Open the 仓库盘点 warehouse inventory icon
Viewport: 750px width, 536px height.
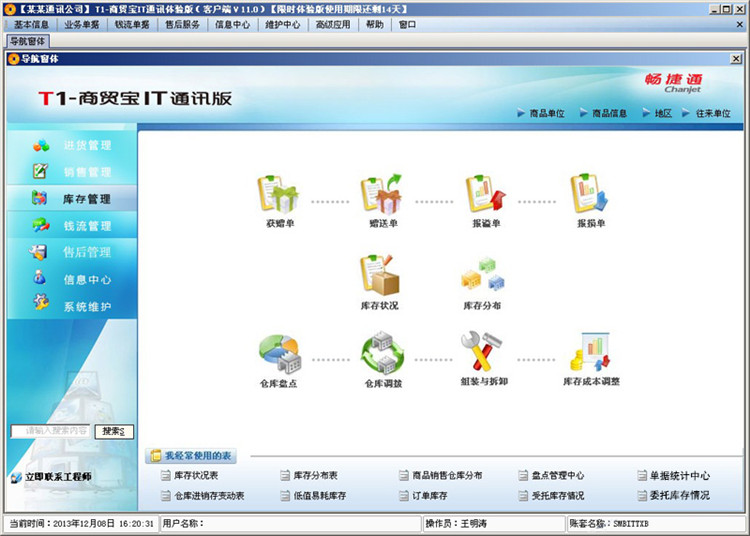tap(280, 354)
